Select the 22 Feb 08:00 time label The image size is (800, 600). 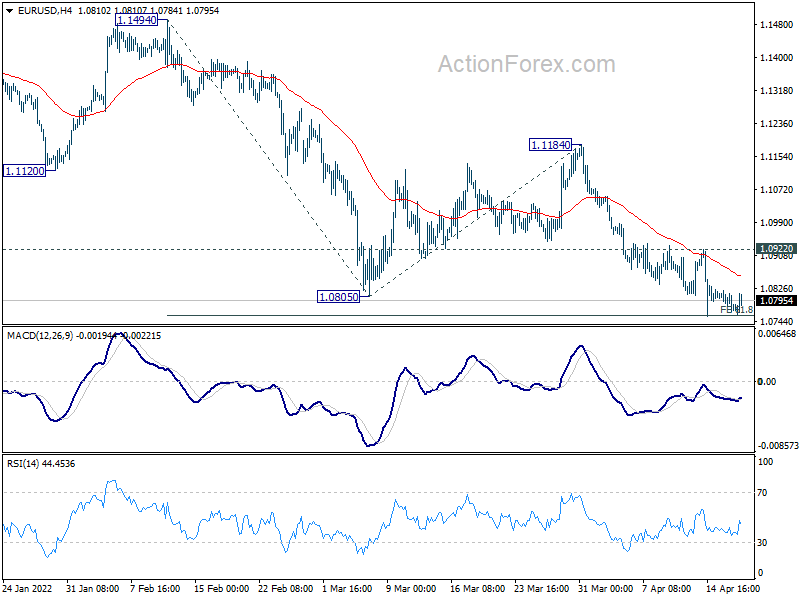point(286,589)
